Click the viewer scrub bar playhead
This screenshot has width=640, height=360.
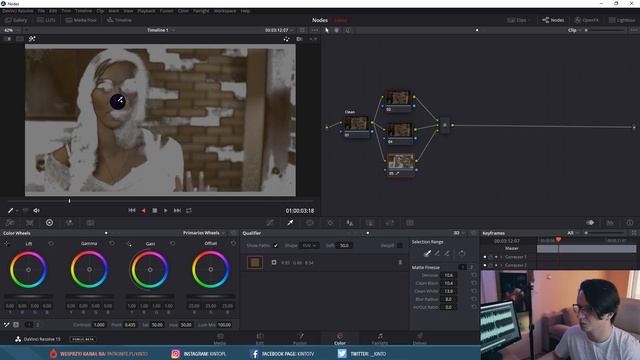[69, 201]
